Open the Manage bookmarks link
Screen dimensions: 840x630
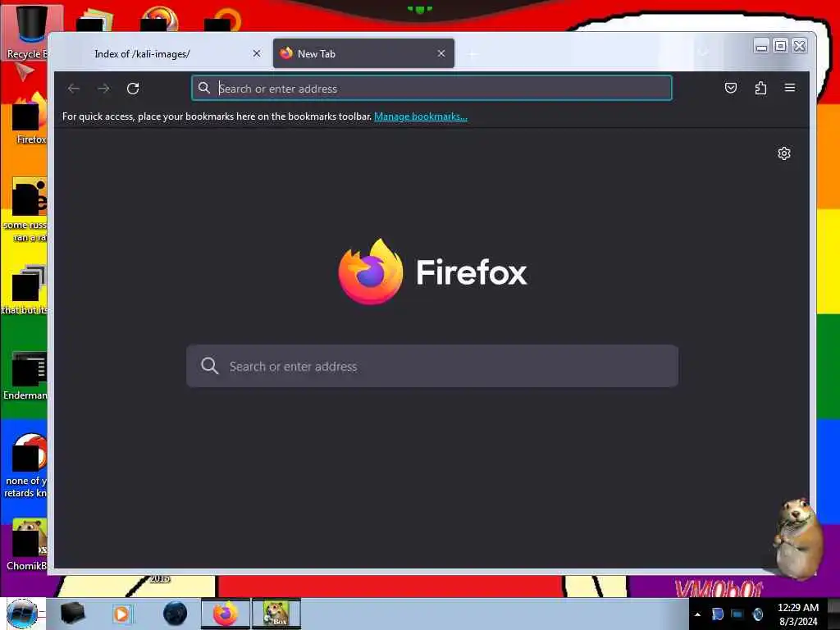coord(421,116)
